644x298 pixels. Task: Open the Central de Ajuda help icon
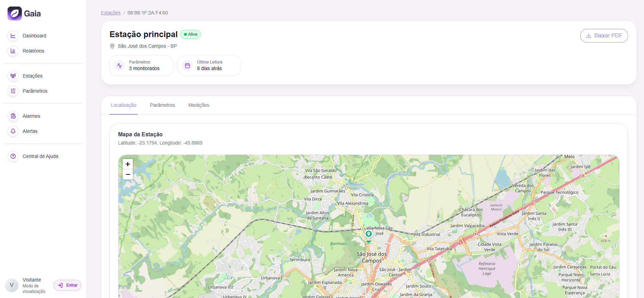[x=13, y=156]
